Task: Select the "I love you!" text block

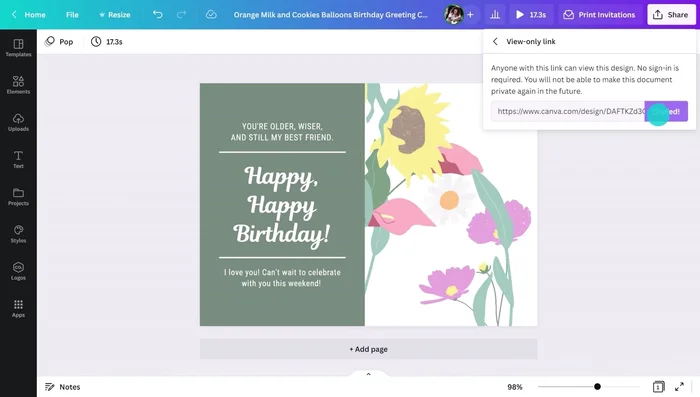Action: pyautogui.click(x=282, y=278)
